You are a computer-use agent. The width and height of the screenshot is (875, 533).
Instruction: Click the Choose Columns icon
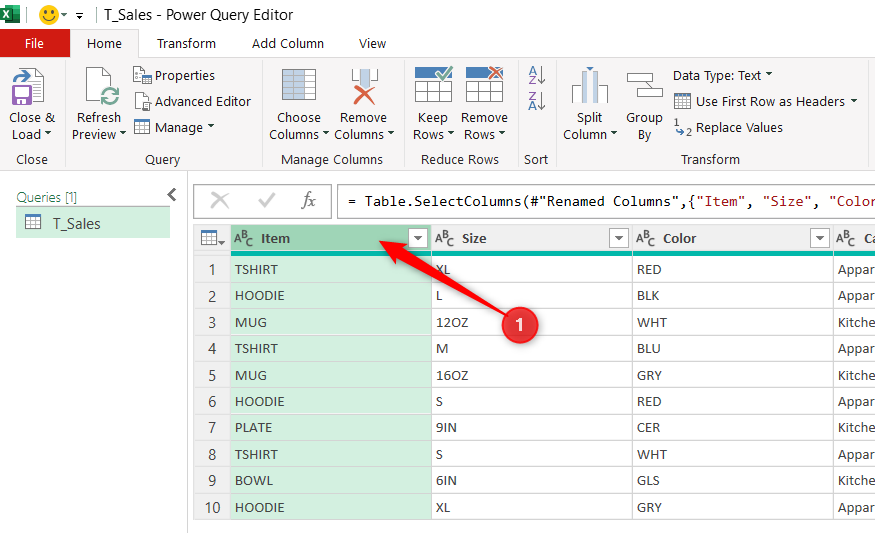[x=299, y=85]
